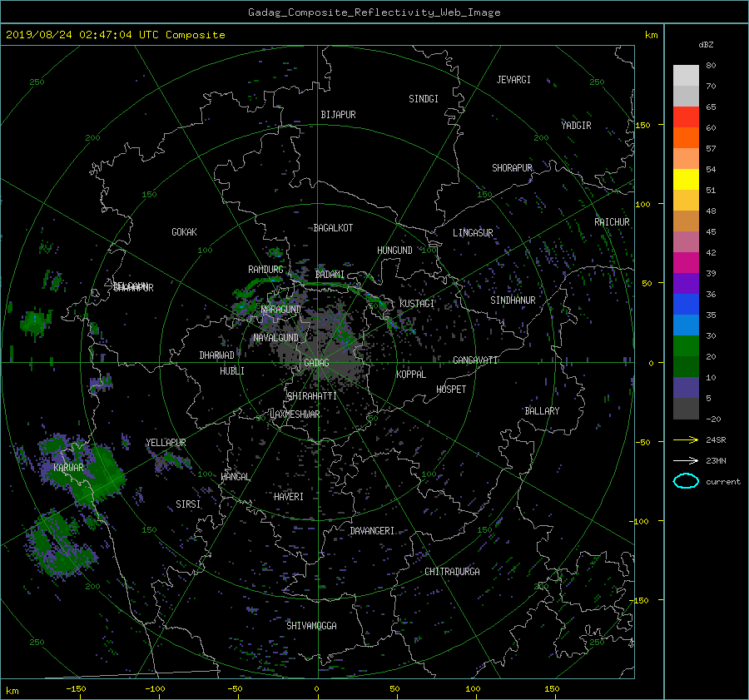This screenshot has width=749, height=700.
Task: Click the LAXMESHWAR city label
Action: click(x=295, y=415)
